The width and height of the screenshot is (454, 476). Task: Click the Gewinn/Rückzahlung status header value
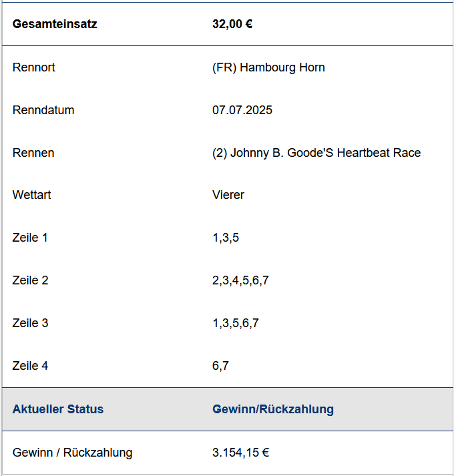click(x=273, y=409)
